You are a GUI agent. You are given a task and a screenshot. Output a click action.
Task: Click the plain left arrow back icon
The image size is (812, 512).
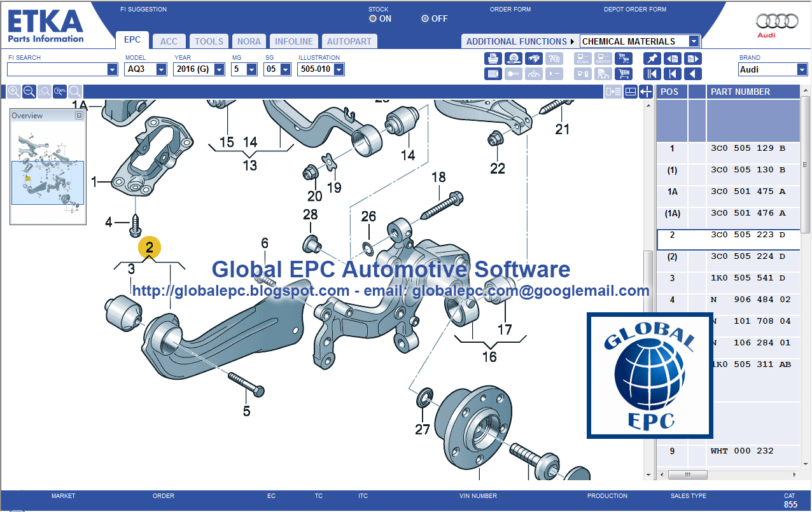tap(693, 74)
